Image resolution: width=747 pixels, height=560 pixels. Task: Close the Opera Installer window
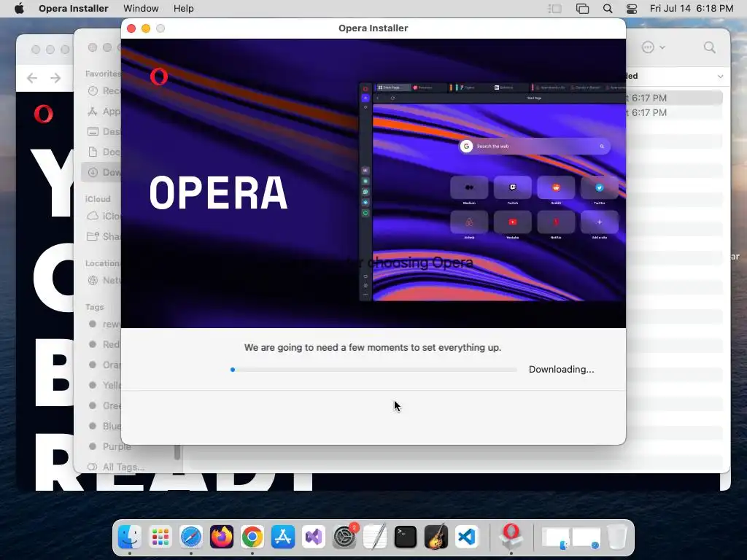(131, 28)
